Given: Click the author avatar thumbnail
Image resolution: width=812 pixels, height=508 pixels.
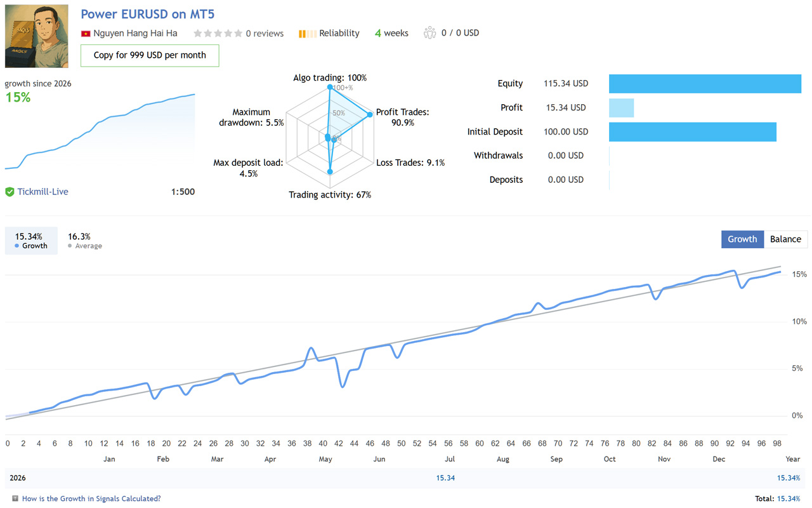Looking at the screenshot, I should (36, 36).
